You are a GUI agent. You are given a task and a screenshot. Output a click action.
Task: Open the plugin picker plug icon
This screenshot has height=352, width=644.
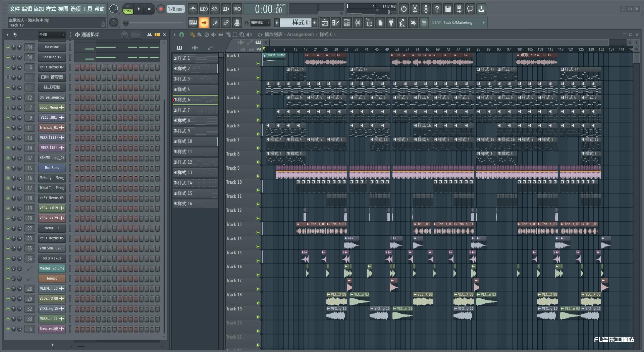[391, 23]
